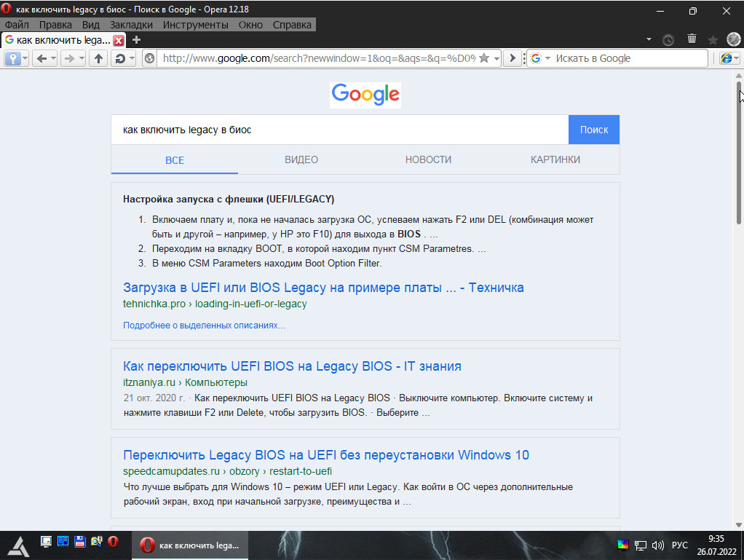Click the scrollbar down arrow
The height and width of the screenshot is (560, 744).
click(739, 525)
